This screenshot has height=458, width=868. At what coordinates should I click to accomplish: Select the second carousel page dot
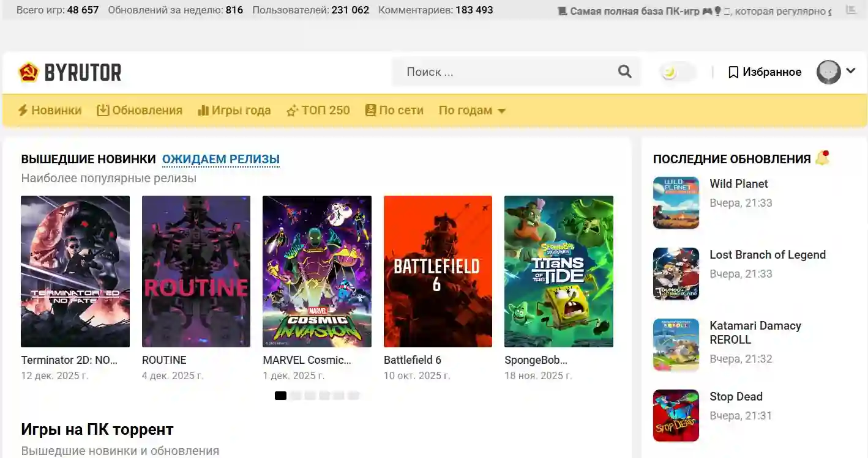pyautogui.click(x=296, y=396)
